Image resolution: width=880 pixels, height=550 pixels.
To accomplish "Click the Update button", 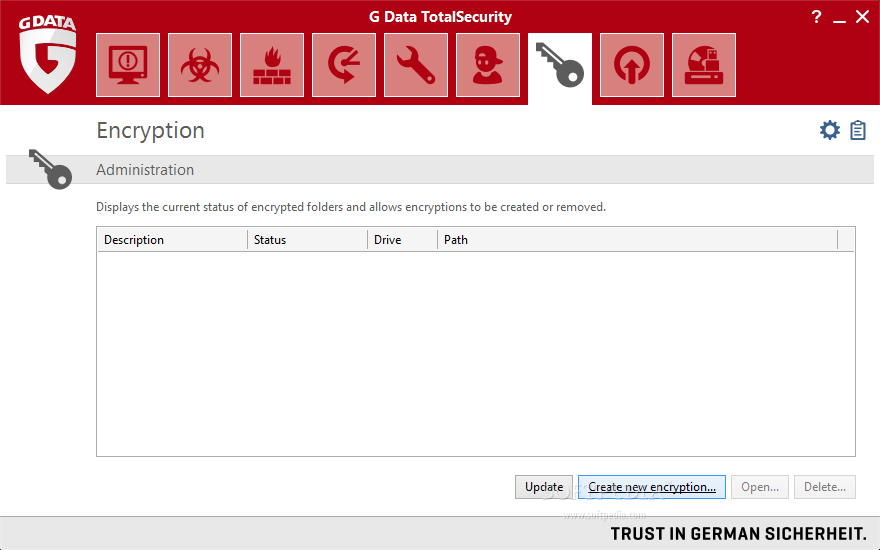I will [x=544, y=487].
